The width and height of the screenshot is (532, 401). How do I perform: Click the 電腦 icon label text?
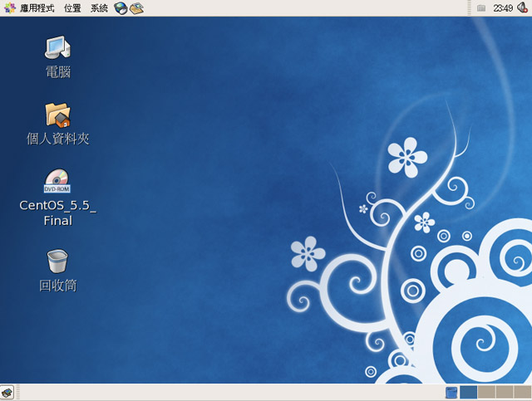pos(58,72)
